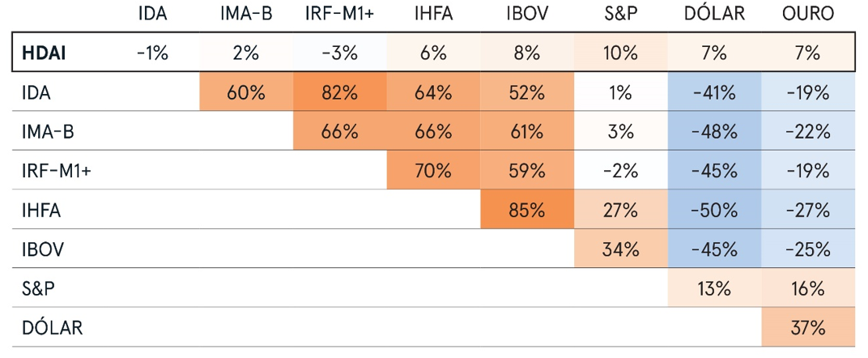Select the IDA column header
The height and width of the screenshot is (358, 868).
pos(152,14)
